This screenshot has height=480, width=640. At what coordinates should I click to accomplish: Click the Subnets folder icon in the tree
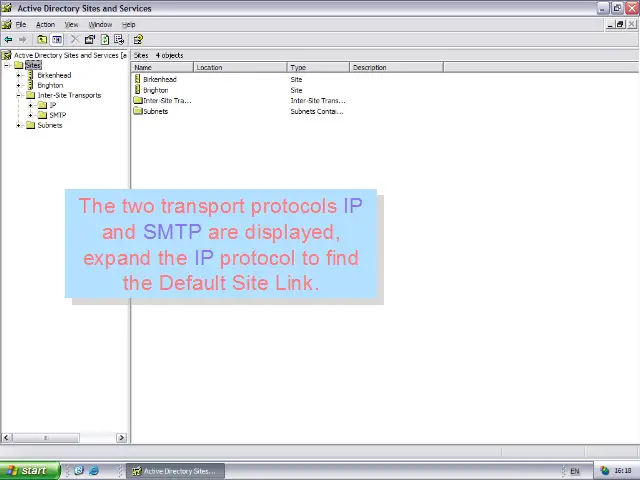tap(31, 125)
